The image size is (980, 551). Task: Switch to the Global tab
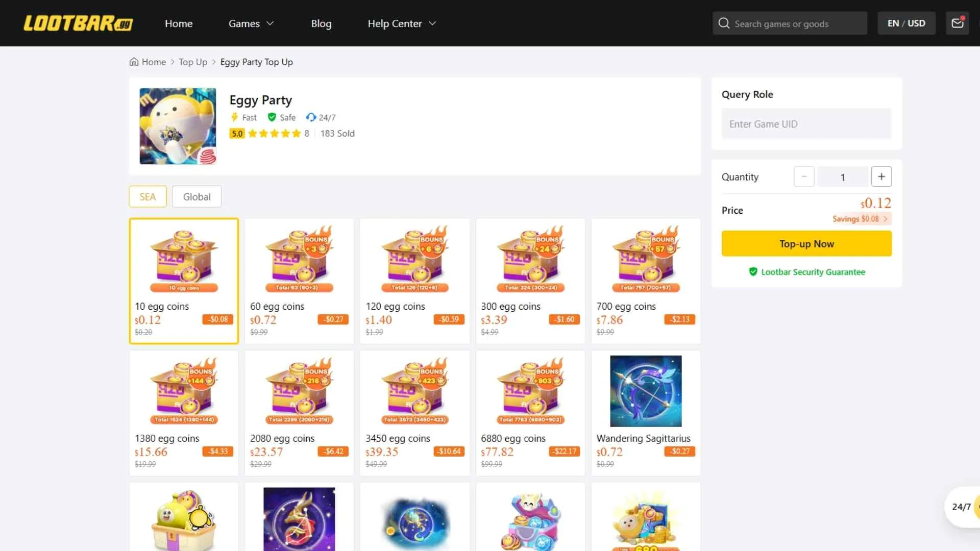[197, 196]
